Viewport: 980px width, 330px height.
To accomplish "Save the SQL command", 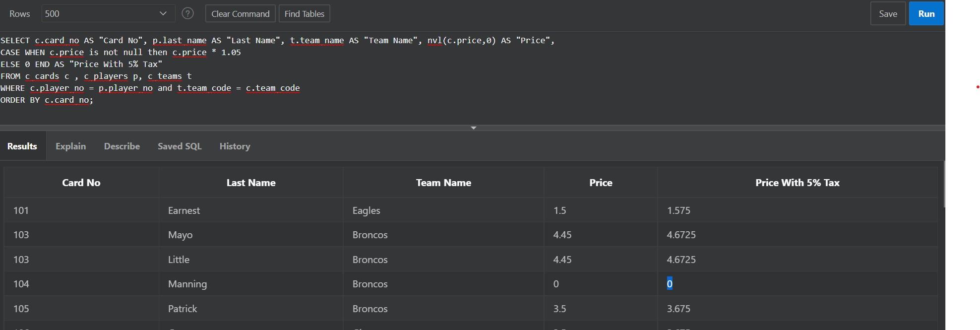I will click(888, 13).
